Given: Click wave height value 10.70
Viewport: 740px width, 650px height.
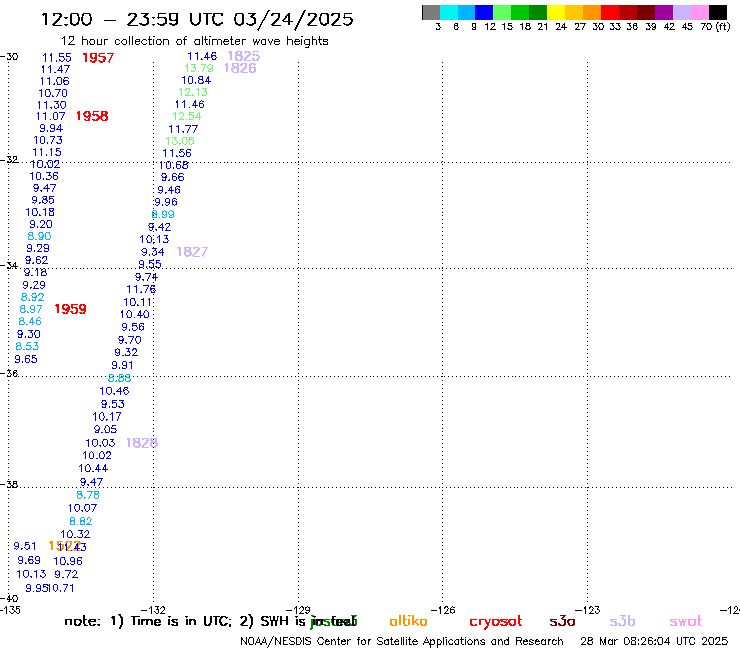Looking at the screenshot, I should point(53,93).
